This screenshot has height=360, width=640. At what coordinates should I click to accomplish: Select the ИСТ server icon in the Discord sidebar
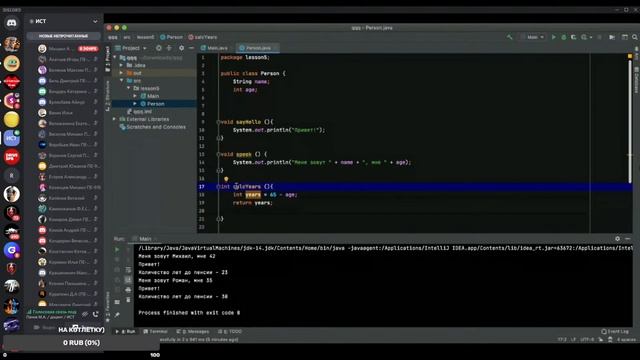tap(11, 138)
